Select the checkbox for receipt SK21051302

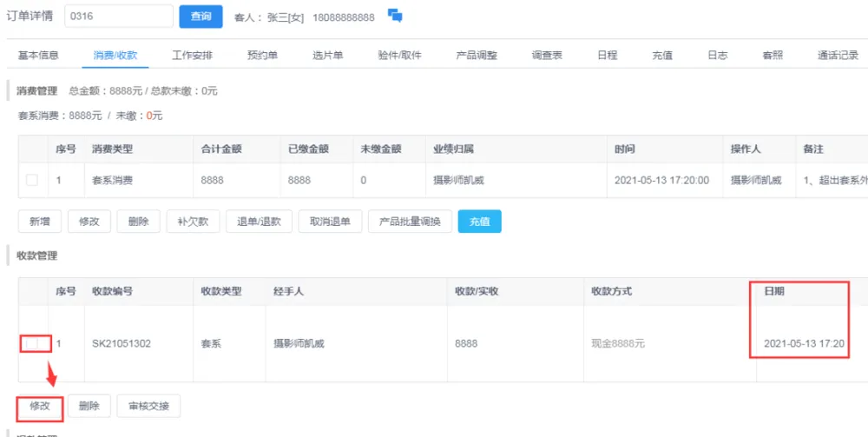point(32,344)
